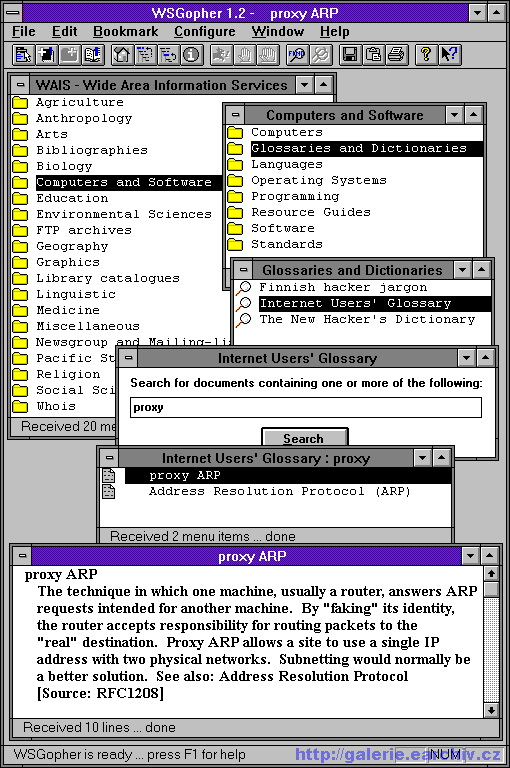Click the proxy search text field
This screenshot has height=768, width=510.
click(x=306, y=407)
